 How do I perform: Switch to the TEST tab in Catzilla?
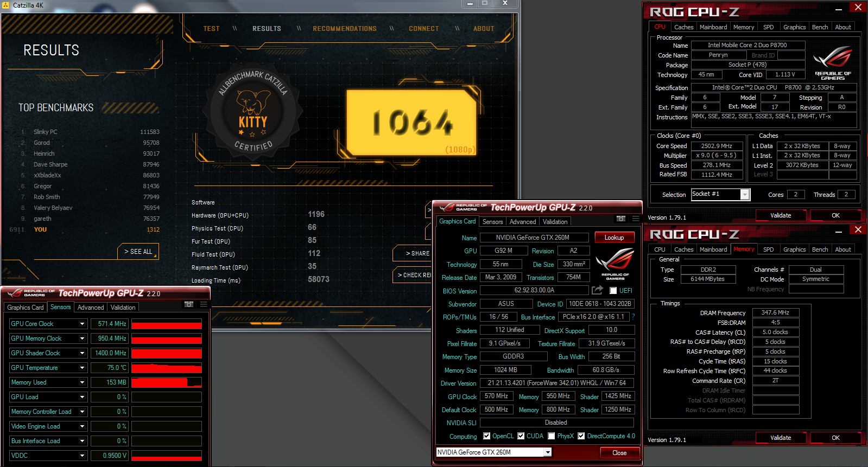pos(212,29)
